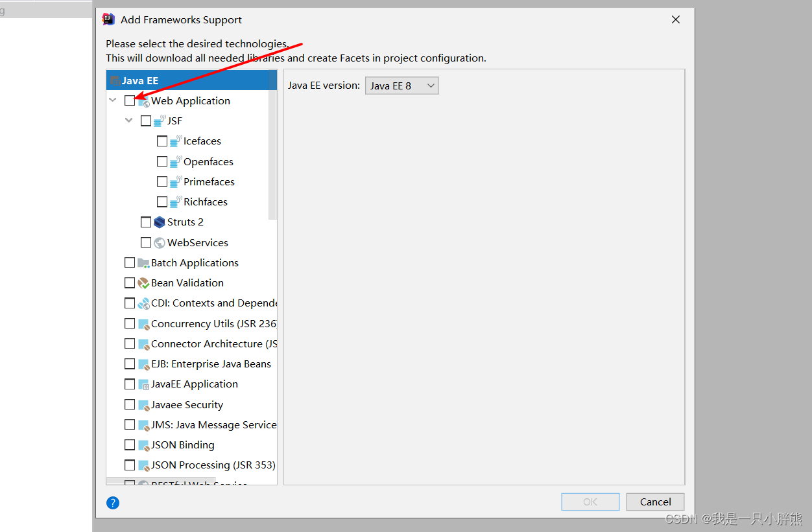Image resolution: width=812 pixels, height=532 pixels.
Task: Click the Javaee Security icon
Action: pyautogui.click(x=143, y=405)
